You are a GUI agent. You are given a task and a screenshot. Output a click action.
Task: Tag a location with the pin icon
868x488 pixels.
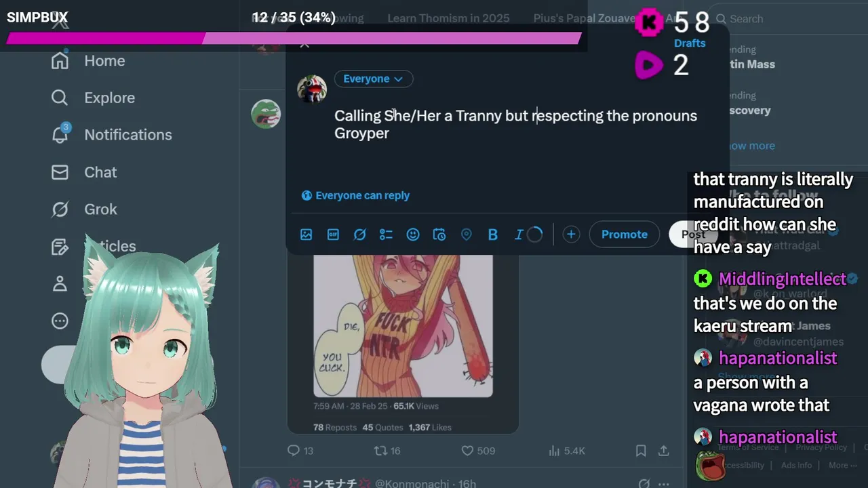pos(466,235)
